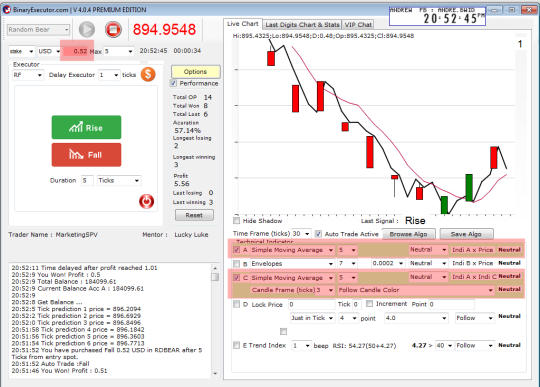Screen dimensions: 540x387
Task: Open the RF executor dropdown
Action: pyautogui.click(x=28, y=75)
